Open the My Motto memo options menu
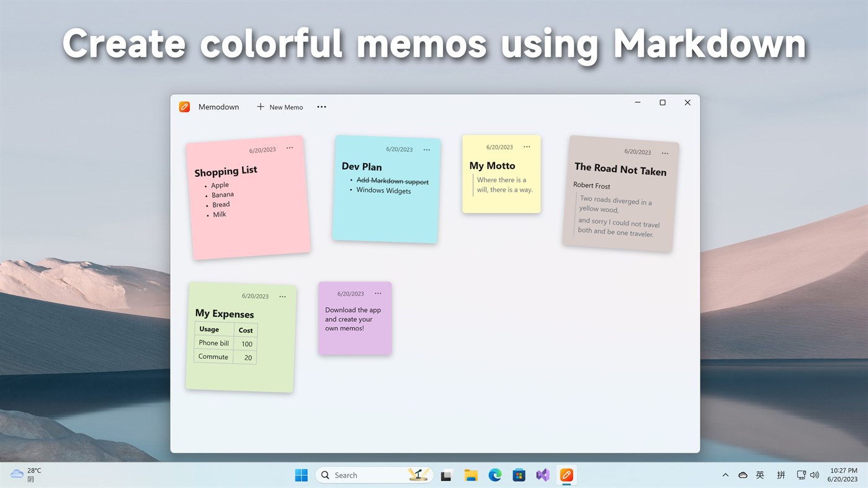868x488 pixels. (x=527, y=146)
